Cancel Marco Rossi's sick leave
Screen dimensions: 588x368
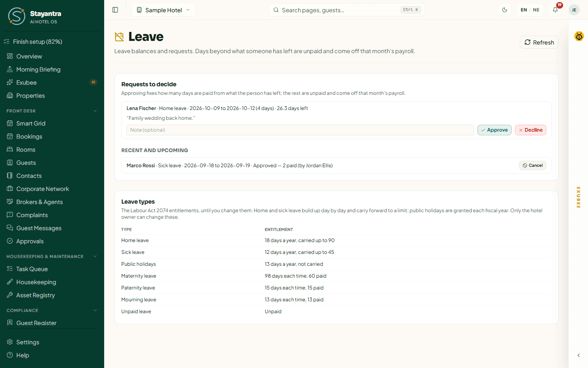point(532,166)
